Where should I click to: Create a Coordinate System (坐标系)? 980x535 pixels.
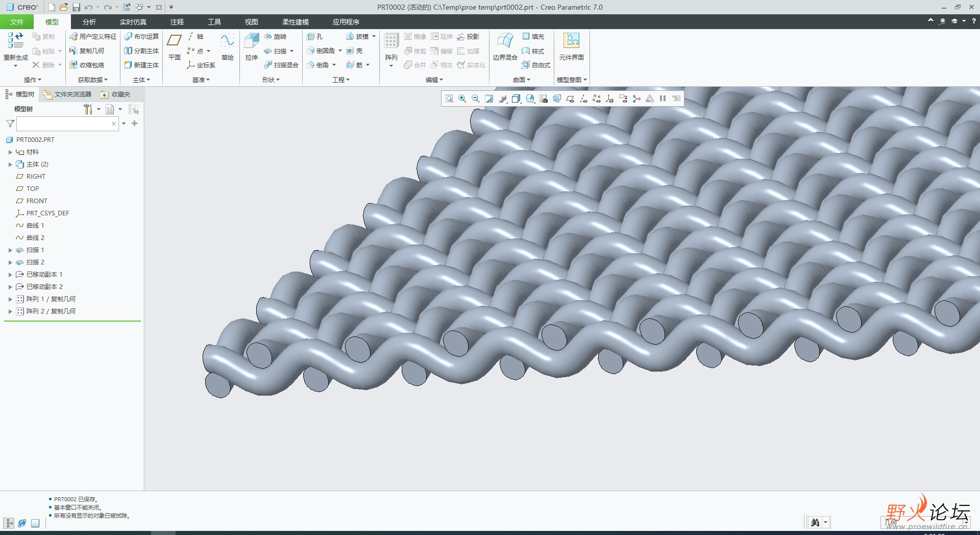pyautogui.click(x=201, y=65)
